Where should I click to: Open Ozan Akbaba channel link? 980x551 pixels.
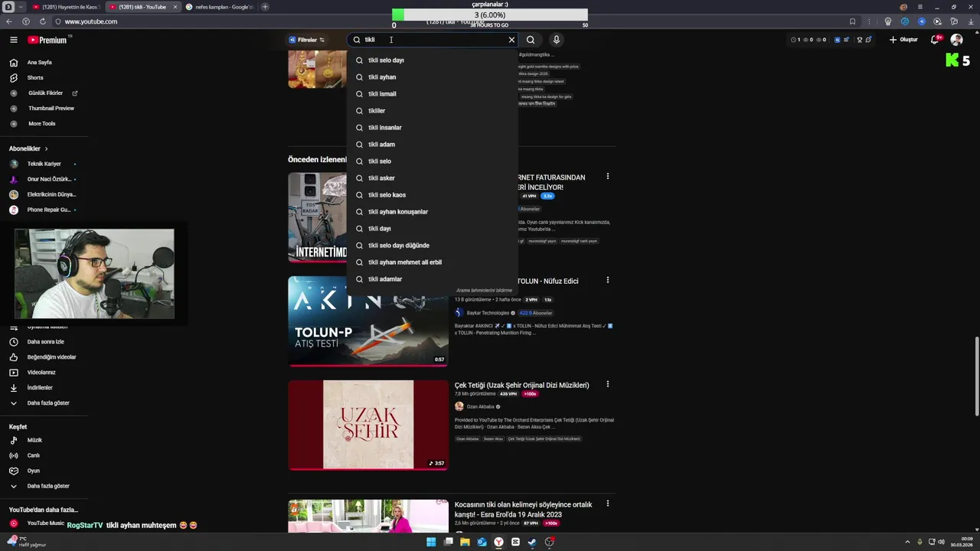pos(480,406)
